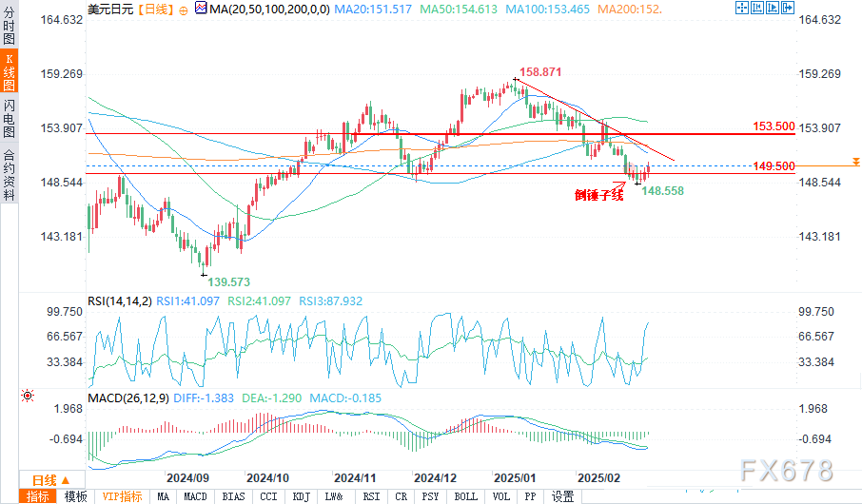Open the 日线 period selector at bottom left
Screen dimensions: 862x504
pos(45,479)
